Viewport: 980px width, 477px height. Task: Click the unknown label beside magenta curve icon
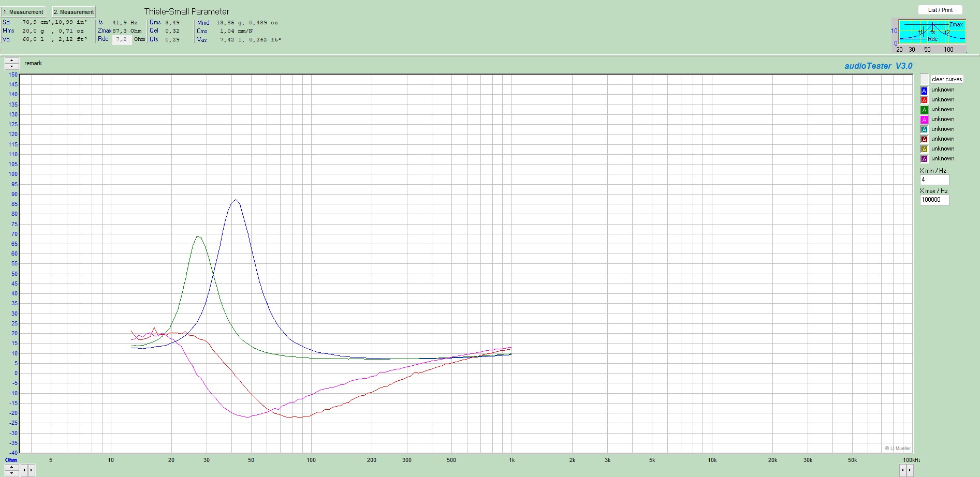pos(943,119)
